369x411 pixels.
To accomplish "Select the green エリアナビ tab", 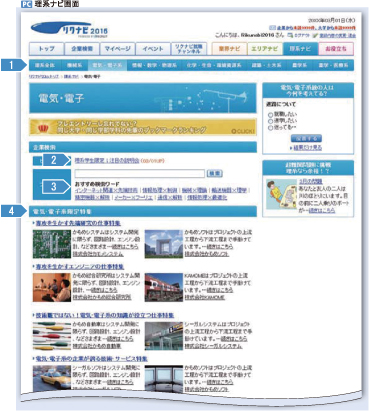I will pos(265,49).
